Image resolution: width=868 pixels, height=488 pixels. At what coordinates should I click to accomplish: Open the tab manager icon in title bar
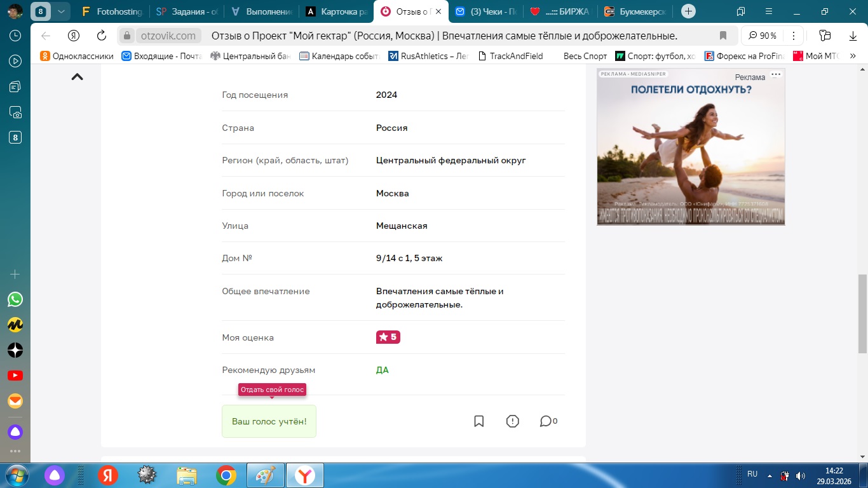(741, 11)
